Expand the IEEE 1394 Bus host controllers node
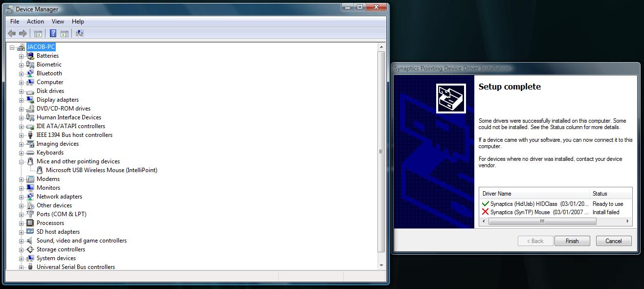The width and height of the screenshot is (644, 289). point(22,135)
